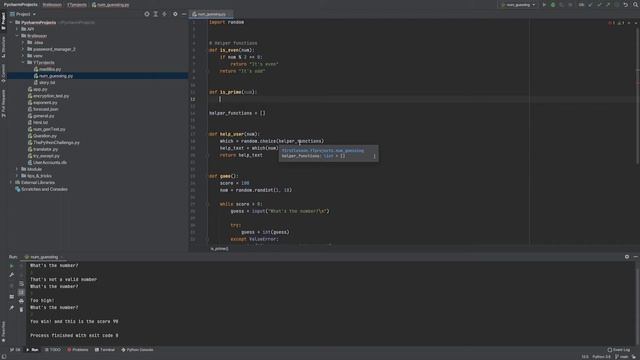Click the trash clear-all icon in Run panel
Image resolution: width=640 pixels, height=360 pixels.
pyautogui.click(x=21, y=309)
